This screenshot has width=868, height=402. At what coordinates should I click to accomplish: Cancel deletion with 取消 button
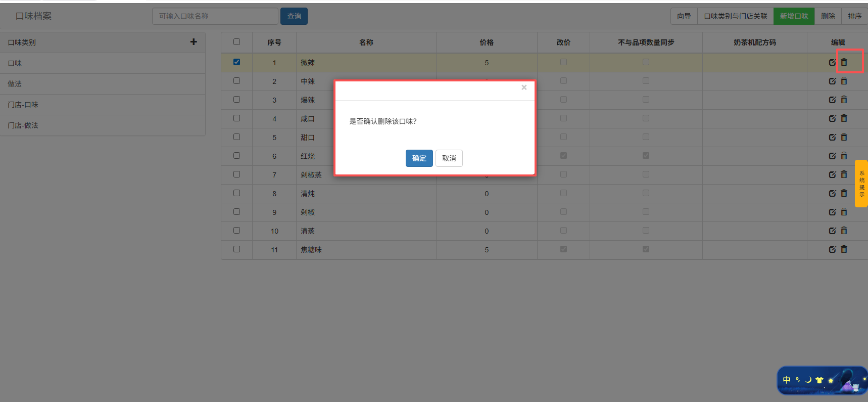(449, 158)
